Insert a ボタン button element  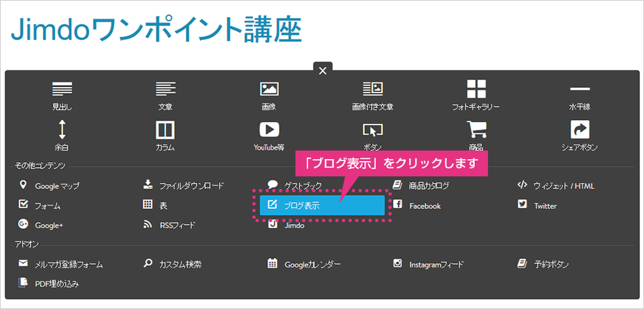click(372, 135)
